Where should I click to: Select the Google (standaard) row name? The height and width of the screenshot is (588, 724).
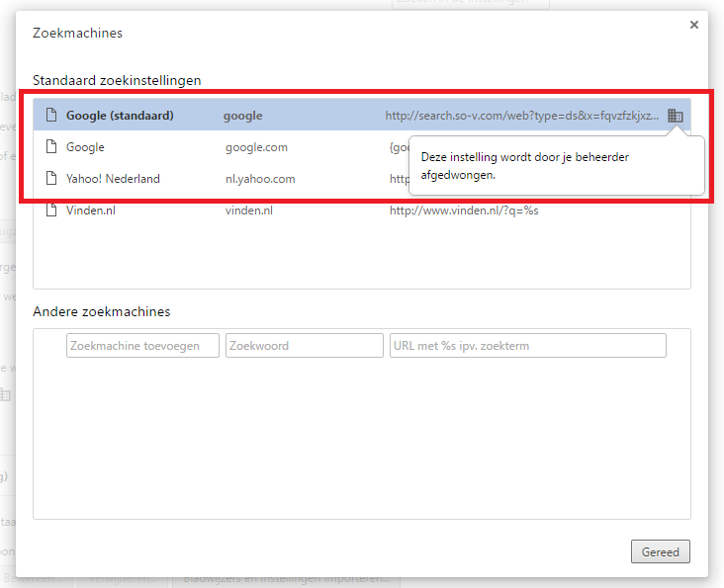120,116
